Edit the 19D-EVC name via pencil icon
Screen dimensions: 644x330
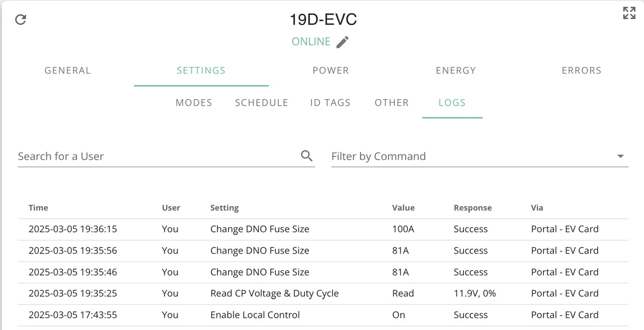[x=343, y=42]
